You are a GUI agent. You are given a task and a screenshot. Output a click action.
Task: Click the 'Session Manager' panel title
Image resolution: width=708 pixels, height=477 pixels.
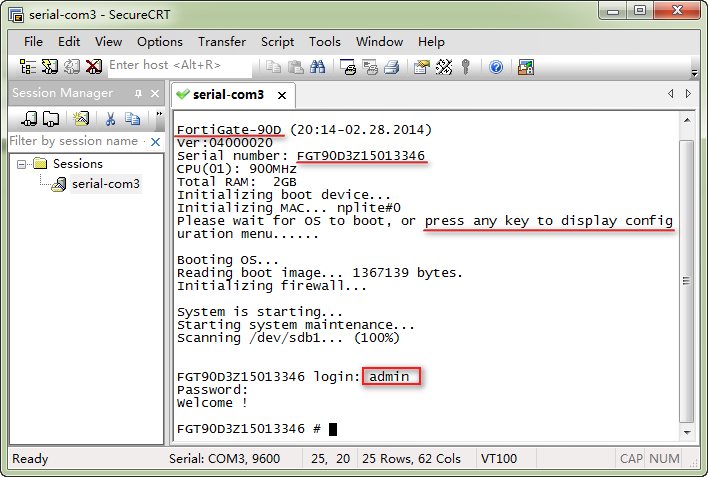point(62,93)
